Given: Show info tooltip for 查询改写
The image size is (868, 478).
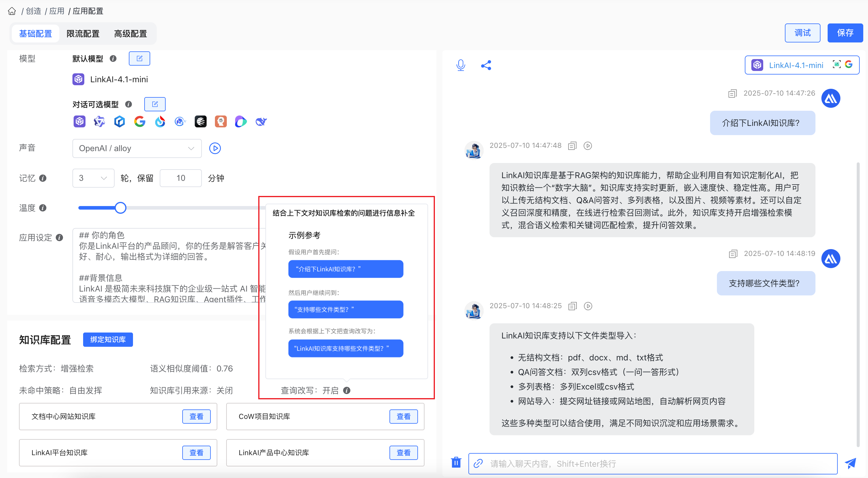Looking at the screenshot, I should [347, 390].
